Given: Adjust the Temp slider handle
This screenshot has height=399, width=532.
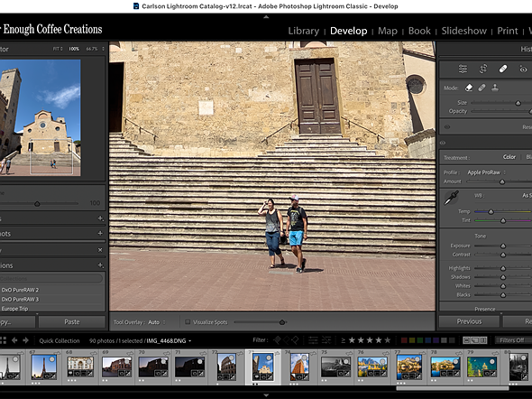Looking at the screenshot, I should 491,212.
